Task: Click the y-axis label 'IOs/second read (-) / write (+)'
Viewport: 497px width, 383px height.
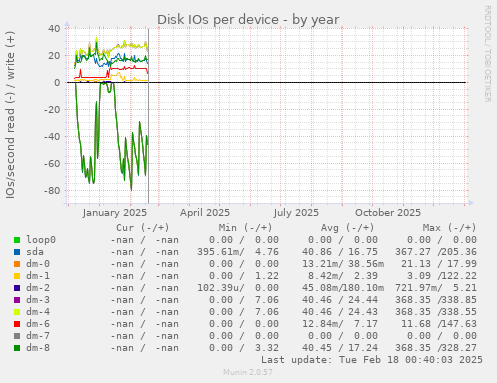Action: coord(10,115)
